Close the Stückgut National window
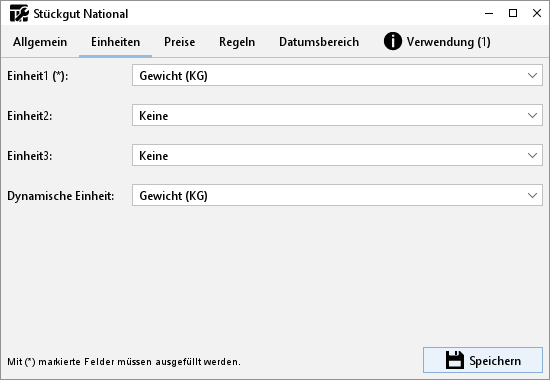Viewport: 550px width, 380px height. (x=537, y=13)
